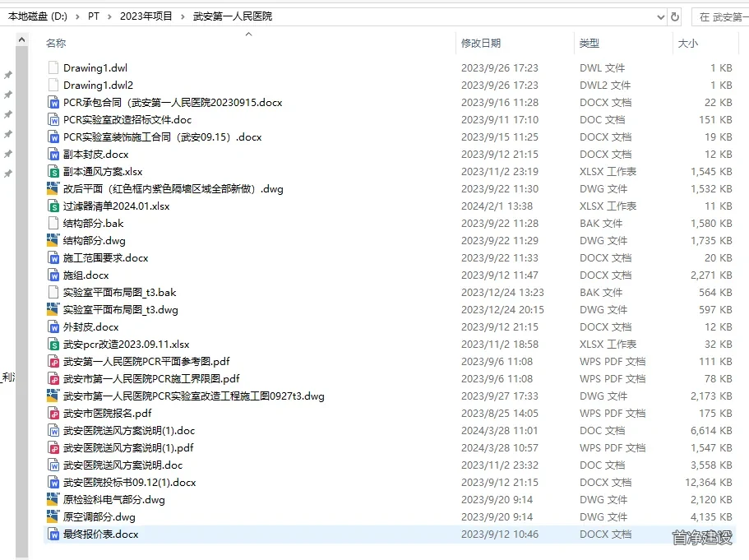Sort files by 修改日期 column header
Viewport: 749px width, 560px height.
[x=480, y=43]
